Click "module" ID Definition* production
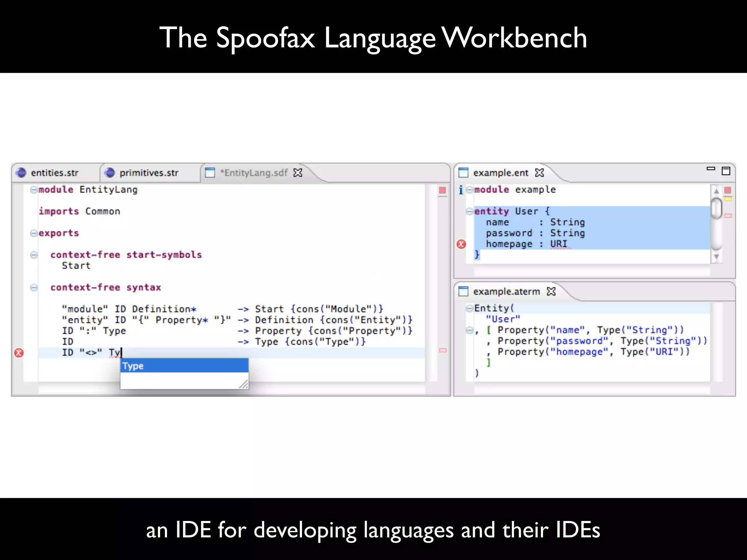 click(x=129, y=309)
